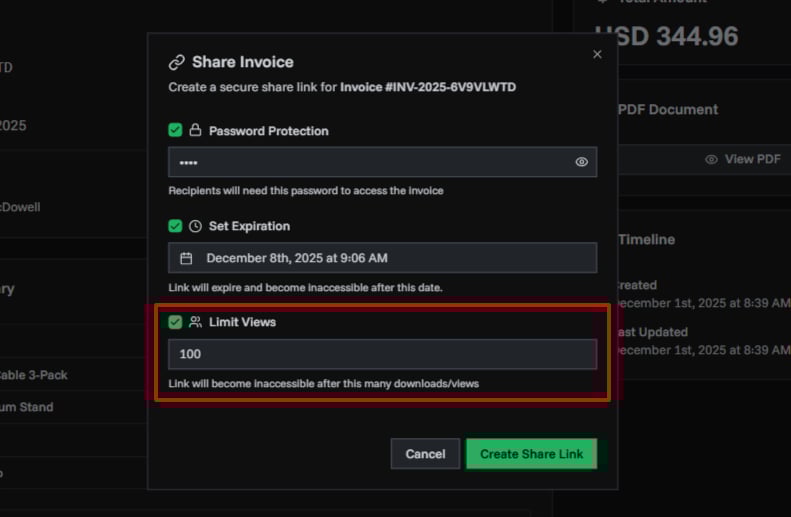The image size is (791, 517).
Task: Click the view limit field showing 100
Action: click(x=382, y=354)
